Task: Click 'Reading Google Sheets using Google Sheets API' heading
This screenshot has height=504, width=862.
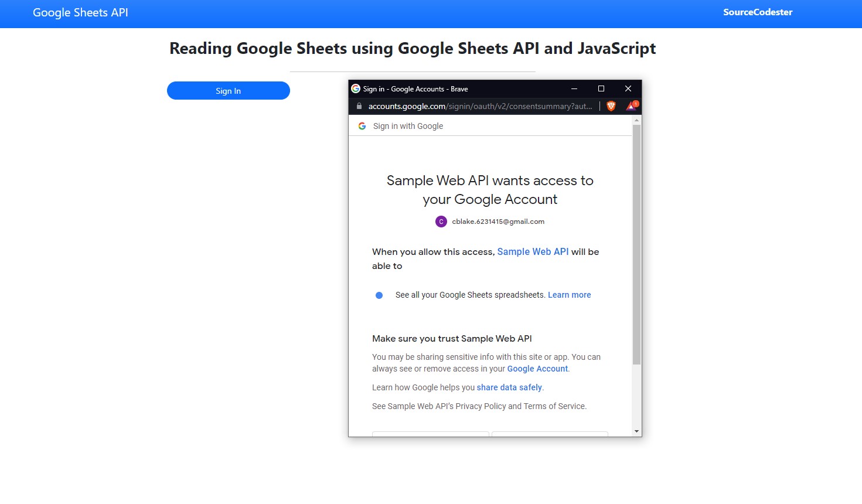Action: point(413,48)
